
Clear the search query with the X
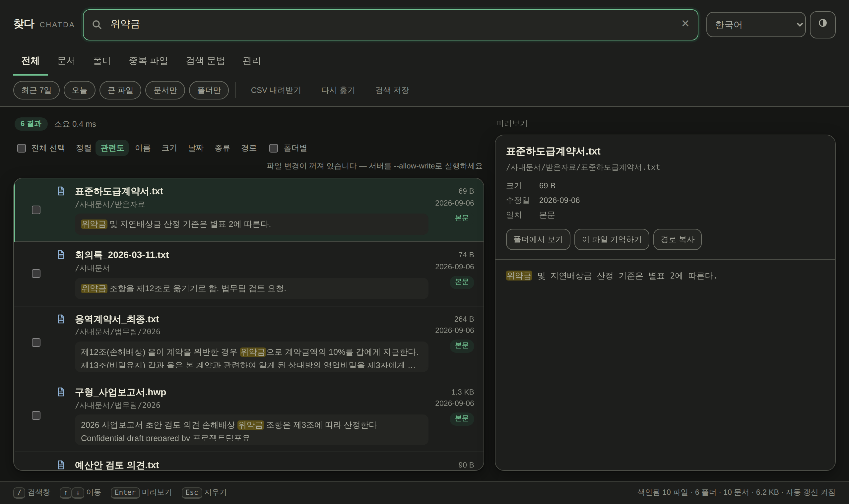(x=685, y=24)
